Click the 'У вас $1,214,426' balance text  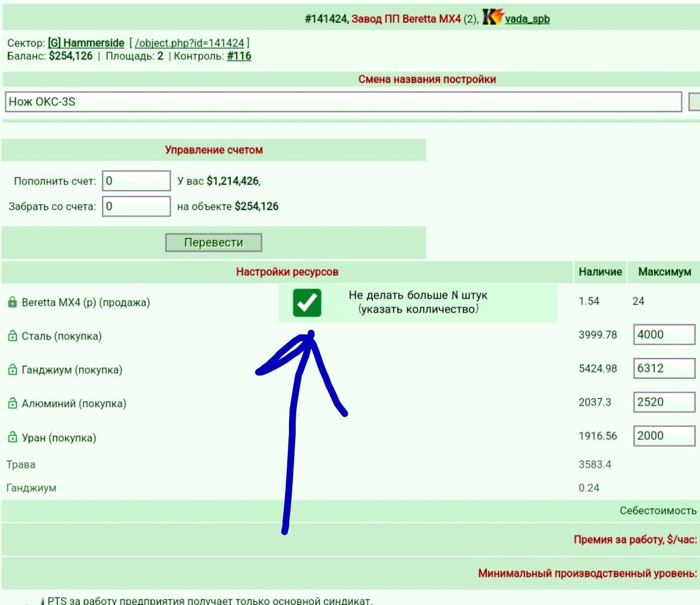tap(219, 181)
